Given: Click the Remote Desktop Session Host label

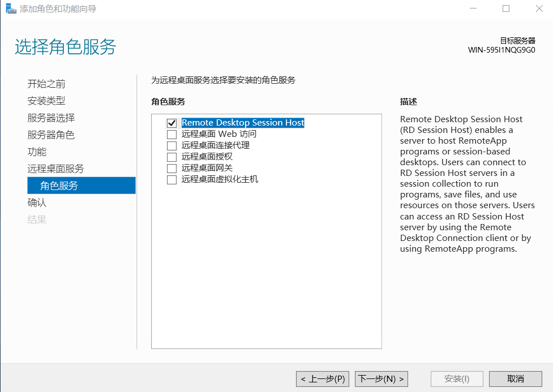Looking at the screenshot, I should tap(243, 123).
